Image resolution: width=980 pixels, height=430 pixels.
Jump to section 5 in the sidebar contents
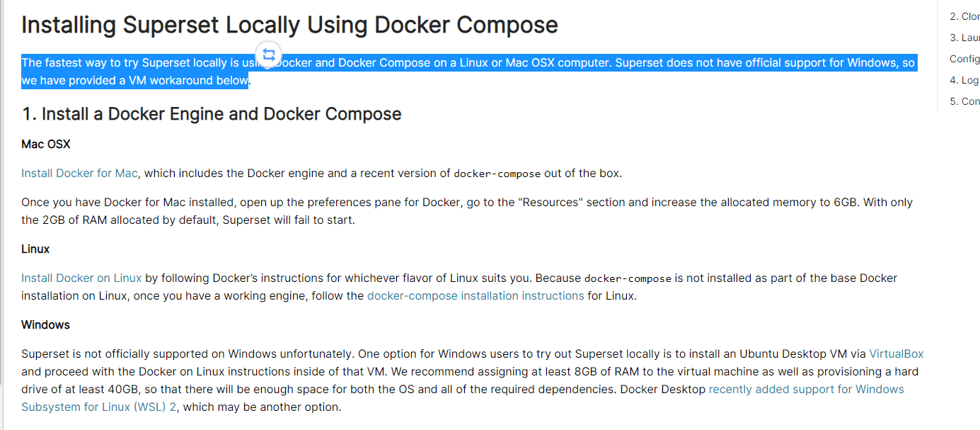click(x=964, y=101)
